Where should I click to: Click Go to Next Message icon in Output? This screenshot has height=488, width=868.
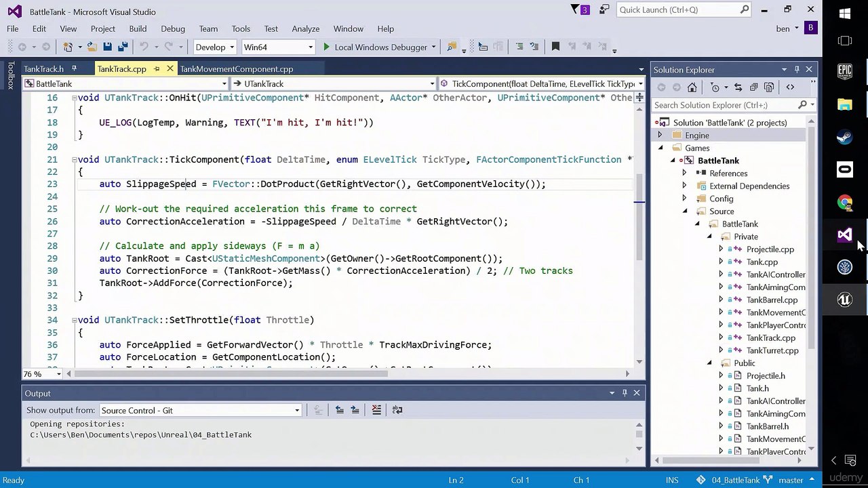tap(355, 410)
